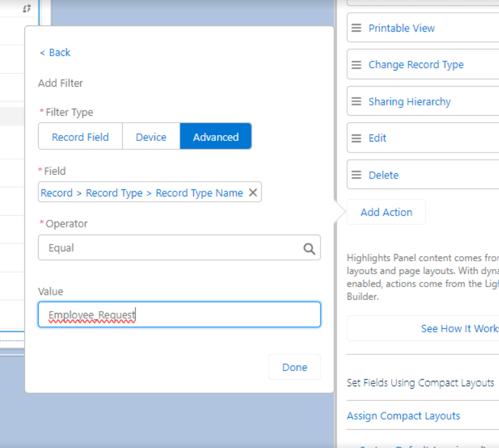Viewport: 499px width, 448px height.
Task: Click the small resize icon at top left
Action: [27, 8]
